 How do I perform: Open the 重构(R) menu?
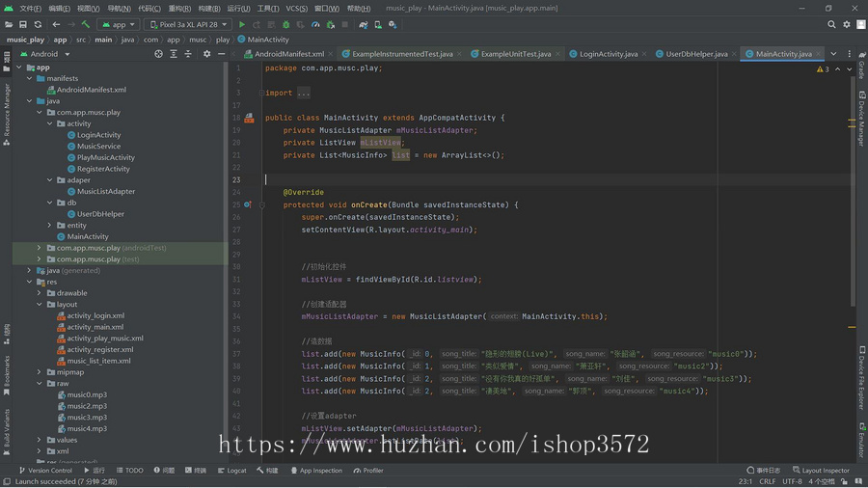[179, 9]
